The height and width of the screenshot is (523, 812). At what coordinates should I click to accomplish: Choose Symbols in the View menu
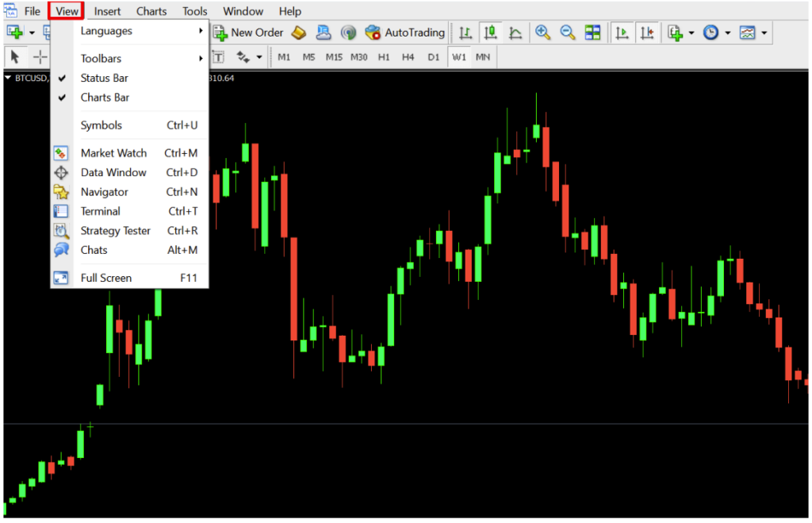click(129, 125)
